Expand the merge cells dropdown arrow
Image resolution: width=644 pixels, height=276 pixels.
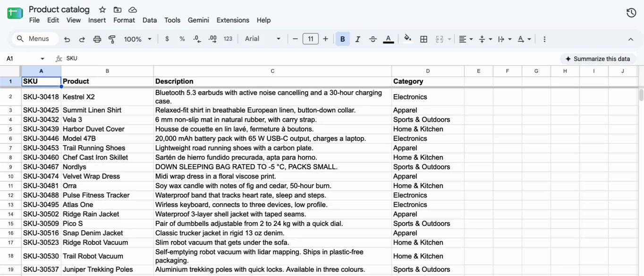tap(449, 39)
